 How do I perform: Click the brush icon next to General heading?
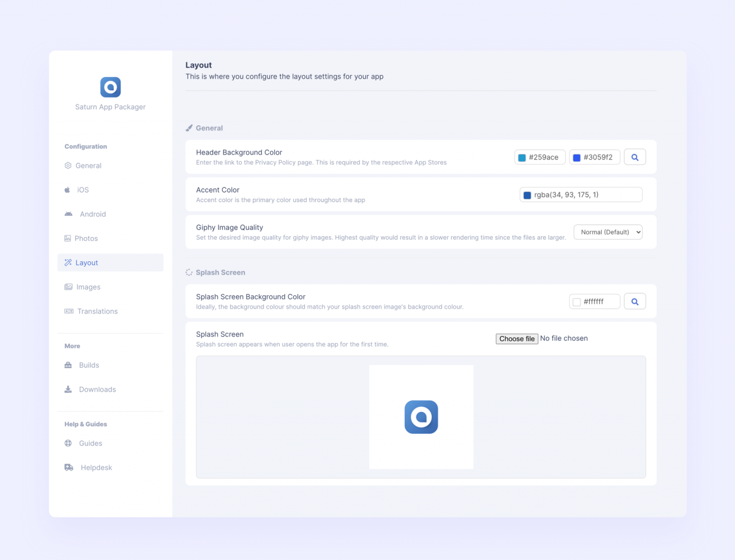[x=189, y=128]
